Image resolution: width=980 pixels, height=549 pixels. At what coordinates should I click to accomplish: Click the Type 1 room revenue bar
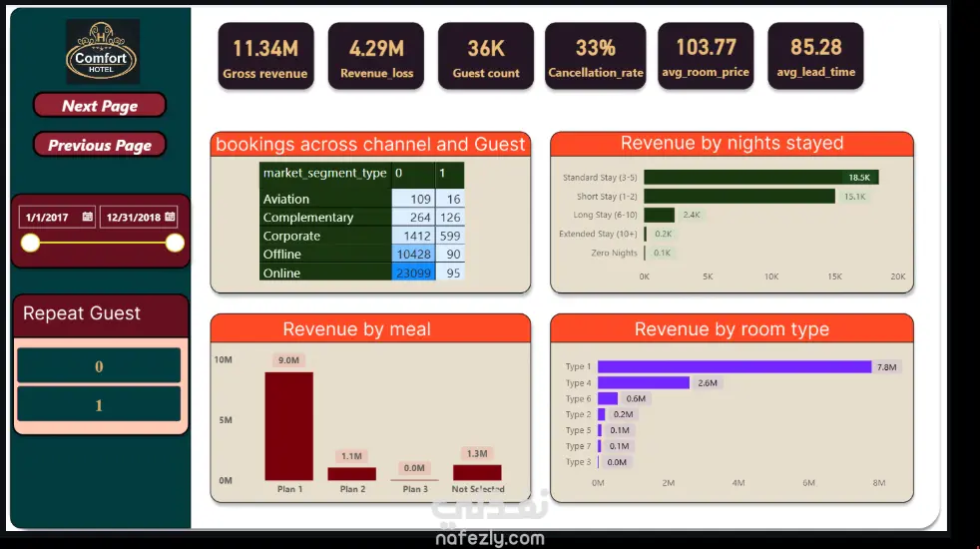click(735, 367)
